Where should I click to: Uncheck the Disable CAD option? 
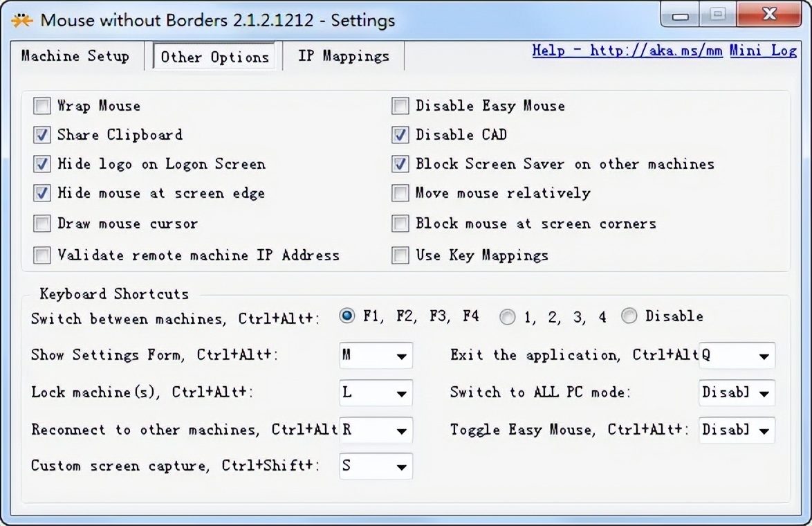tap(400, 135)
